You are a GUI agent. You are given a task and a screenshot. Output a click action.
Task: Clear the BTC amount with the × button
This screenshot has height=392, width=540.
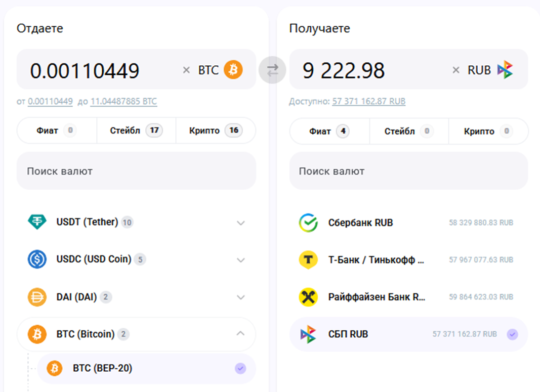(x=186, y=70)
